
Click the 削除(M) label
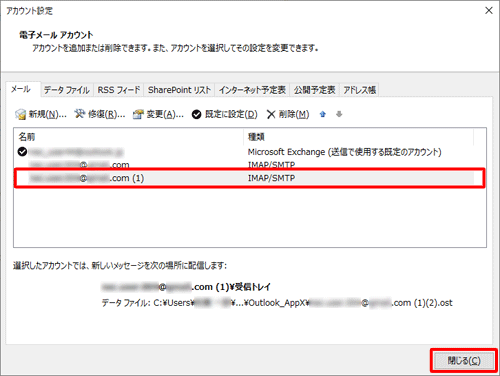(294, 114)
